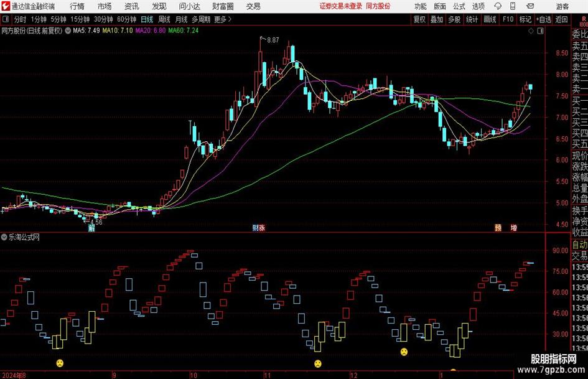
Task: Open the 发现 menu
Action: (x=159, y=6)
